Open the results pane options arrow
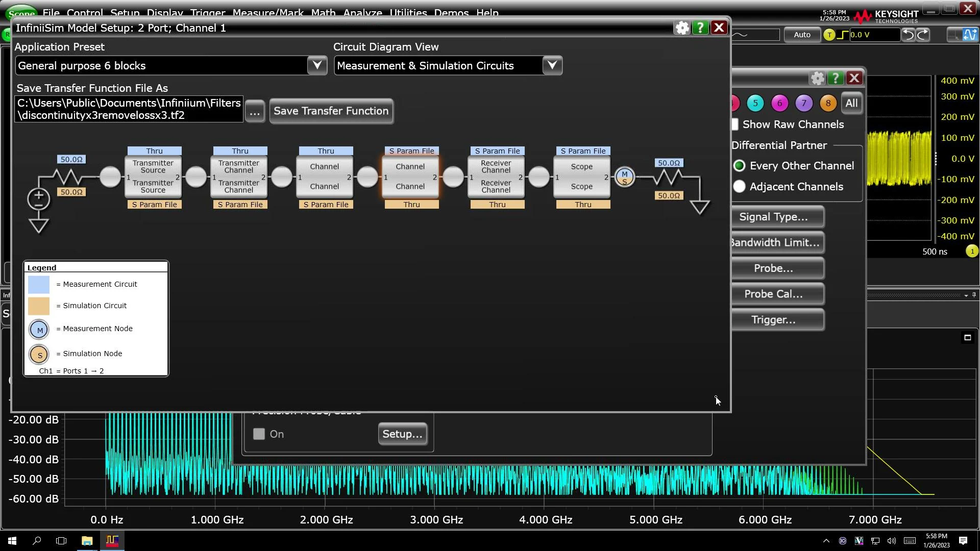 pyautogui.click(x=966, y=295)
